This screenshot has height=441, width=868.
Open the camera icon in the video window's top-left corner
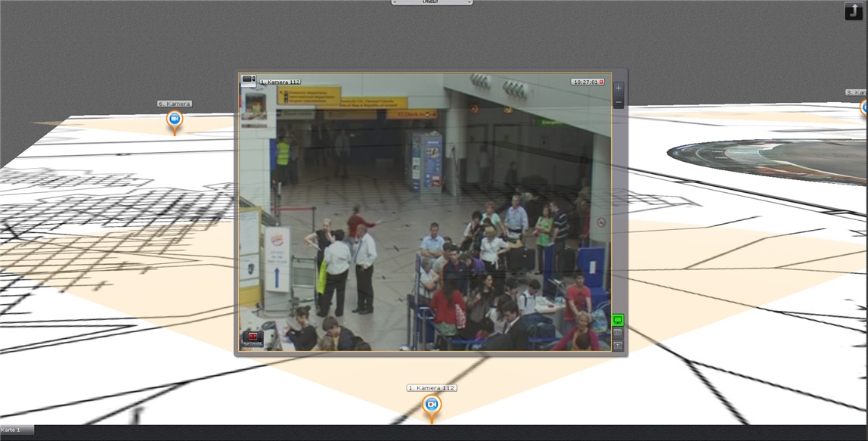(x=249, y=81)
